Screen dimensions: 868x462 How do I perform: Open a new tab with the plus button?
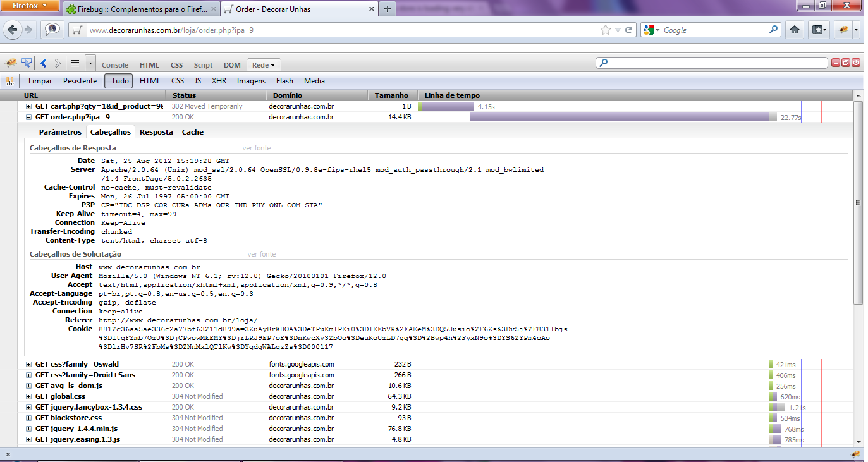(x=388, y=9)
